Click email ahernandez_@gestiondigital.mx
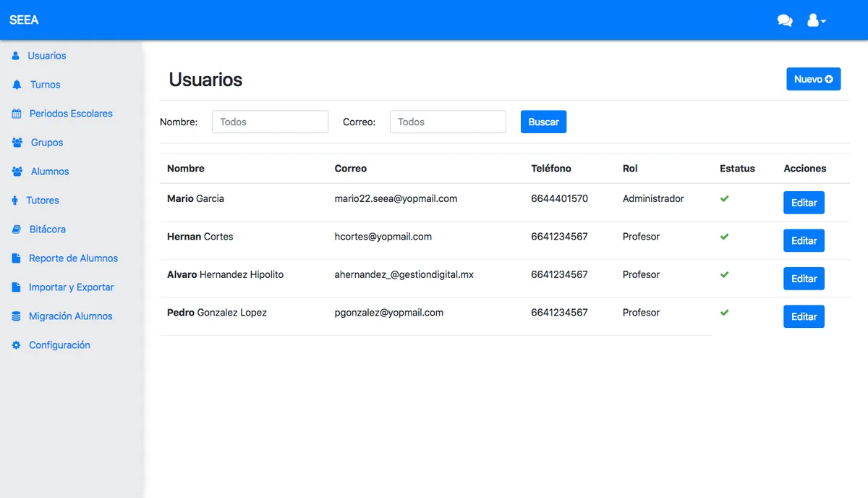Screen dimensions: 868x498 (x=404, y=274)
